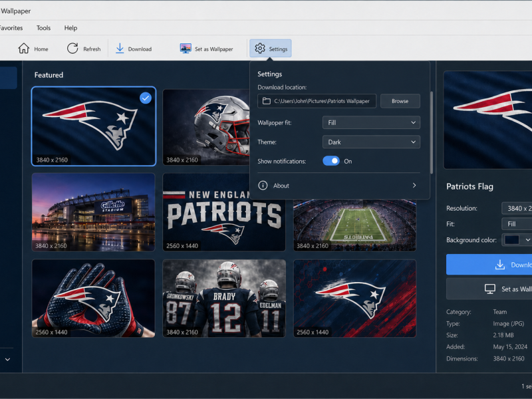Open the Background color dropdown arrow
532x399 pixels.
pyautogui.click(x=527, y=240)
